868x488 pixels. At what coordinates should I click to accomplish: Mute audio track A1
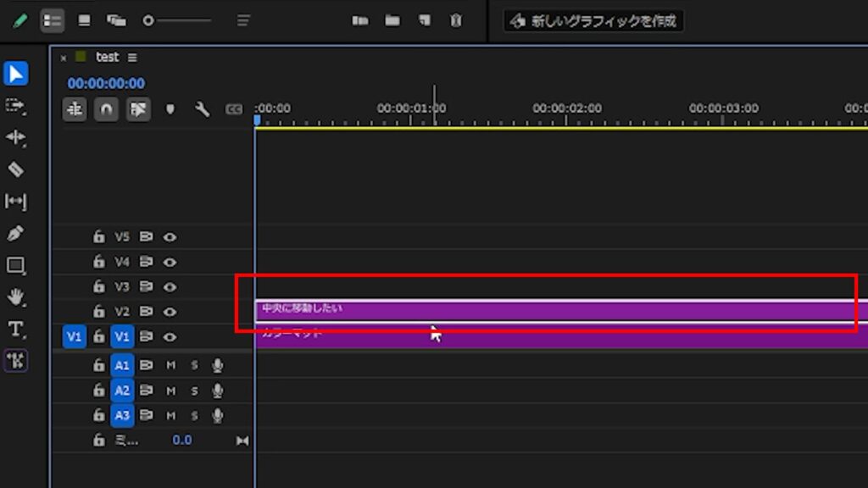[x=170, y=366]
